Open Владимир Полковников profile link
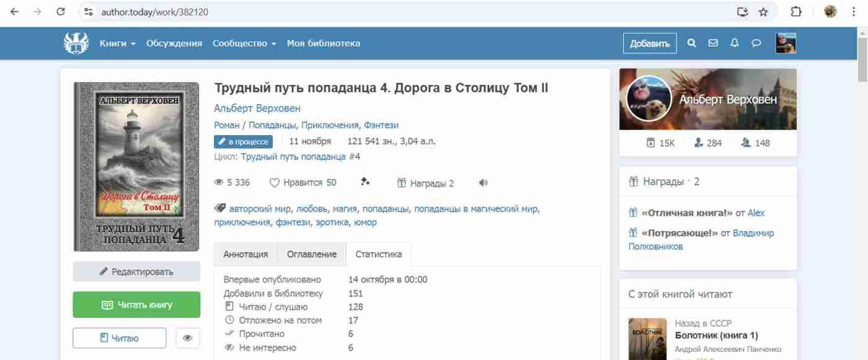Image resolution: width=868 pixels, height=360 pixels. 701,240
